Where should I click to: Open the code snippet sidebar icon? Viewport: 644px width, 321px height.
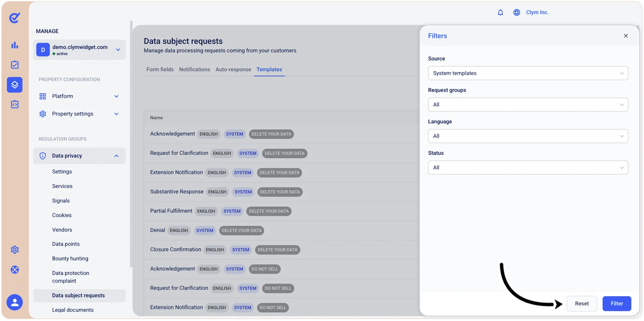14,105
